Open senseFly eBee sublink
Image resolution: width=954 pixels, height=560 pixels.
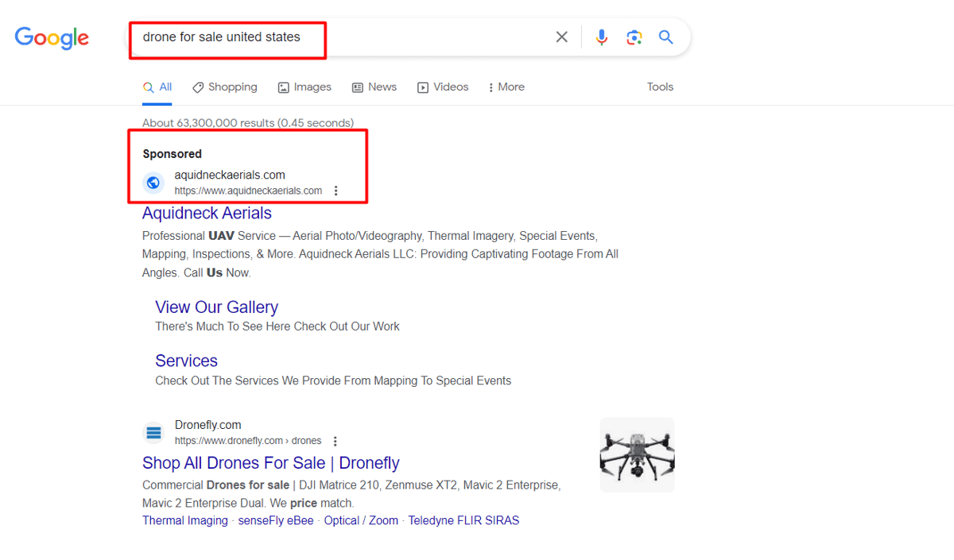(276, 521)
